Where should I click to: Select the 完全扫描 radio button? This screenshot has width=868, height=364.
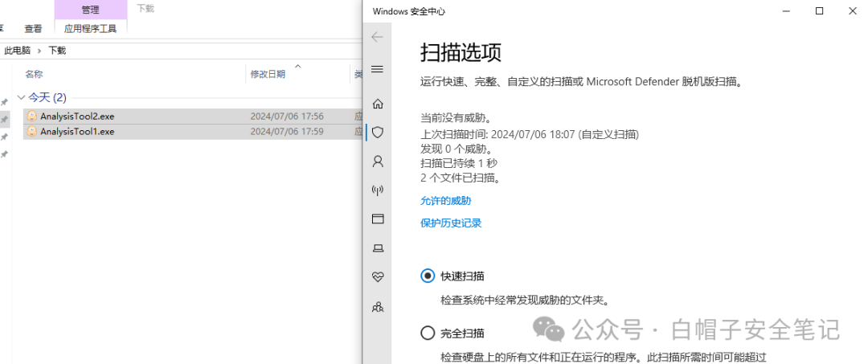(428, 333)
